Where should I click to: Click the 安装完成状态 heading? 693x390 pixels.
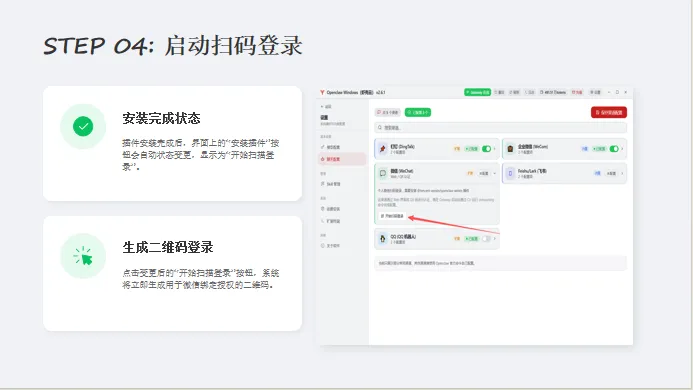[161, 119]
